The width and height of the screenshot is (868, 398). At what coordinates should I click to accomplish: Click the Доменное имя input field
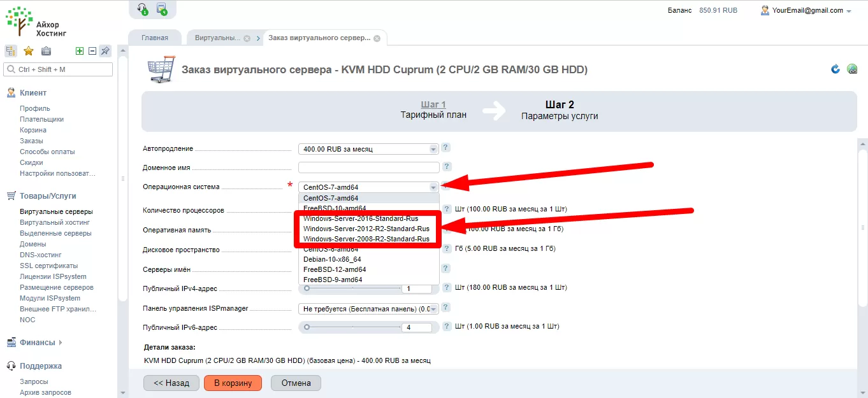click(369, 167)
